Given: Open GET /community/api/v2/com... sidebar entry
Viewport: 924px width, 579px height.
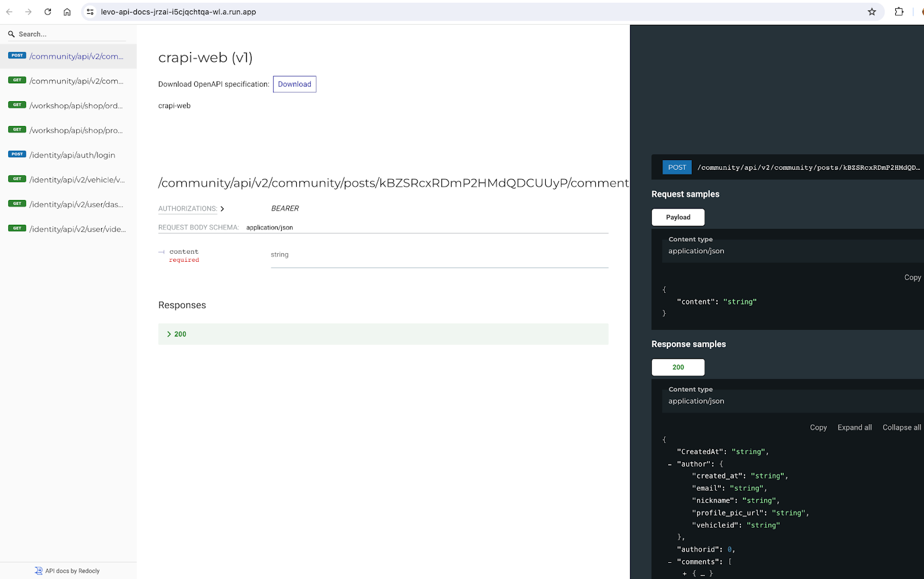Looking at the screenshot, I should pos(68,81).
